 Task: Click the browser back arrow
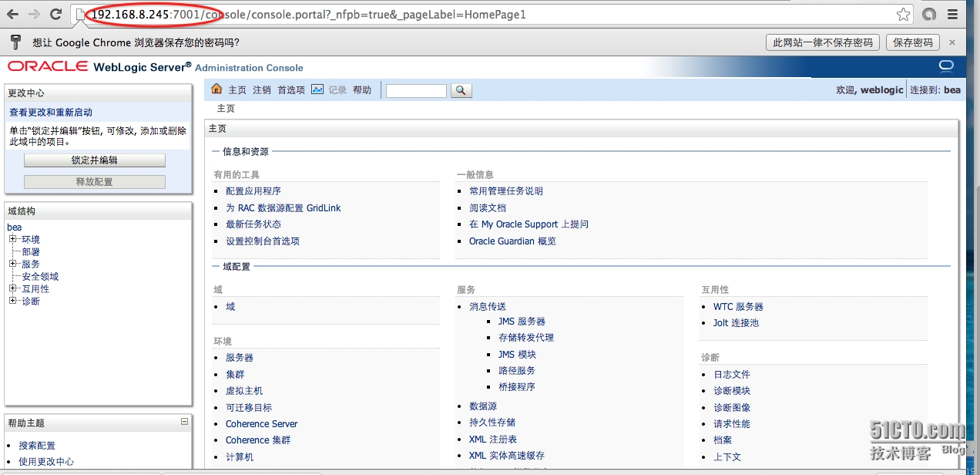(x=13, y=14)
